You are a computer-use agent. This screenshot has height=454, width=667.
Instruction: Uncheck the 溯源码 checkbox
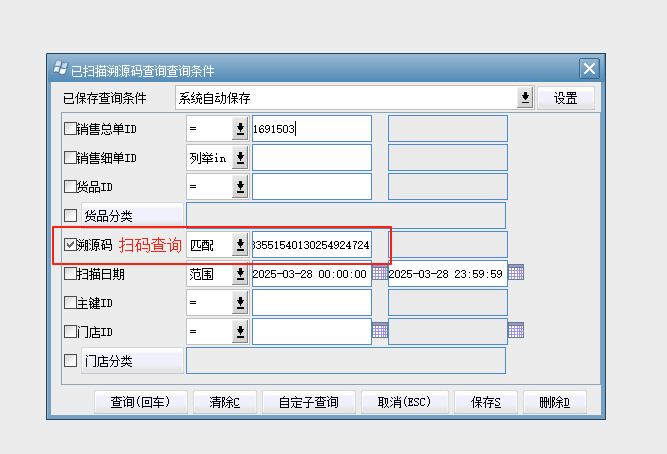70,244
